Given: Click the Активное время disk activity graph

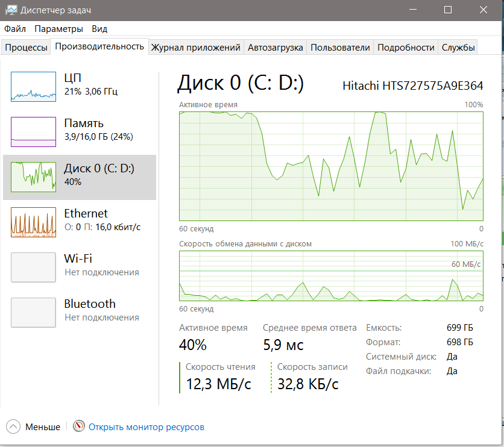Looking at the screenshot, I should (331, 166).
